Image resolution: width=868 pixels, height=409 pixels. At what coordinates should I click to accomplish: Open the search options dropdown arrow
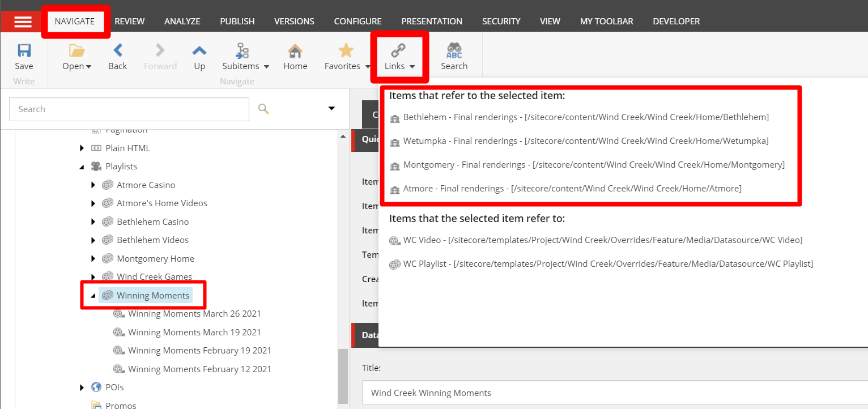[332, 109]
